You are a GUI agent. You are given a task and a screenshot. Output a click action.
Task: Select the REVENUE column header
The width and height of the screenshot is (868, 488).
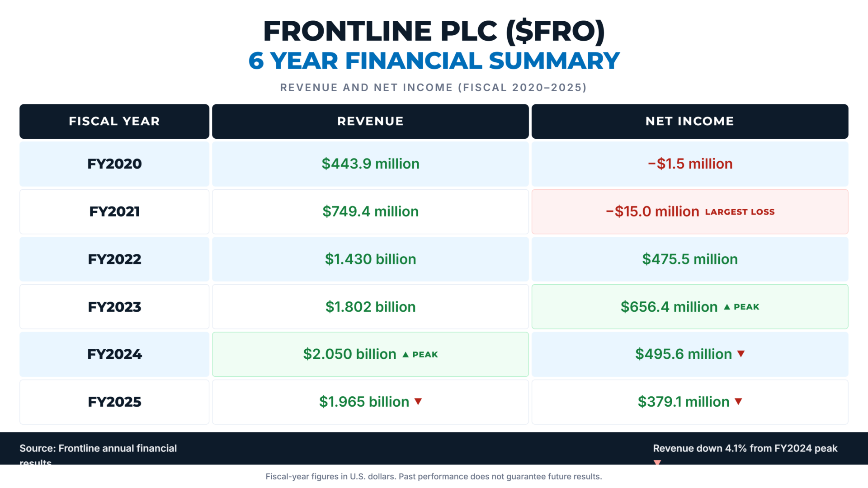pos(370,122)
